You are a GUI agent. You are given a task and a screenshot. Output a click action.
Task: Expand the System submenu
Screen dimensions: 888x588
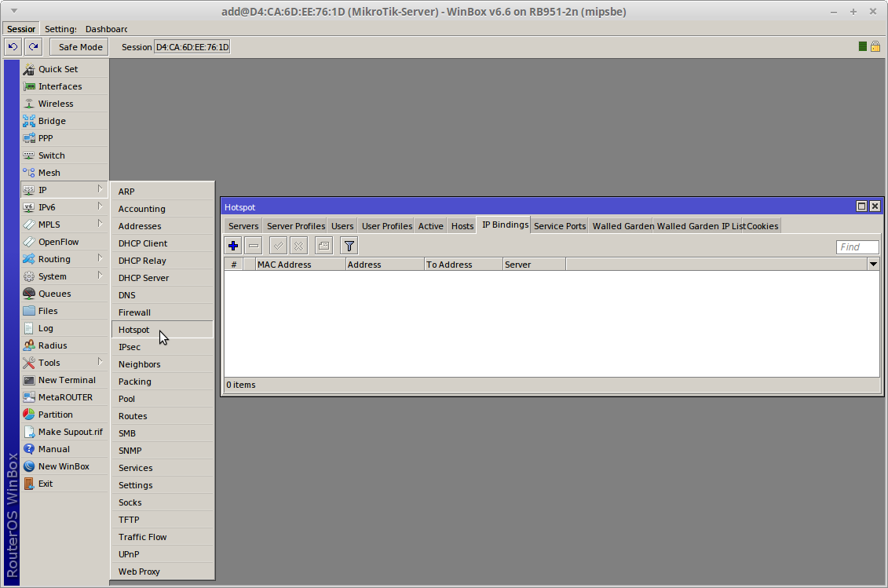pyautogui.click(x=100, y=276)
